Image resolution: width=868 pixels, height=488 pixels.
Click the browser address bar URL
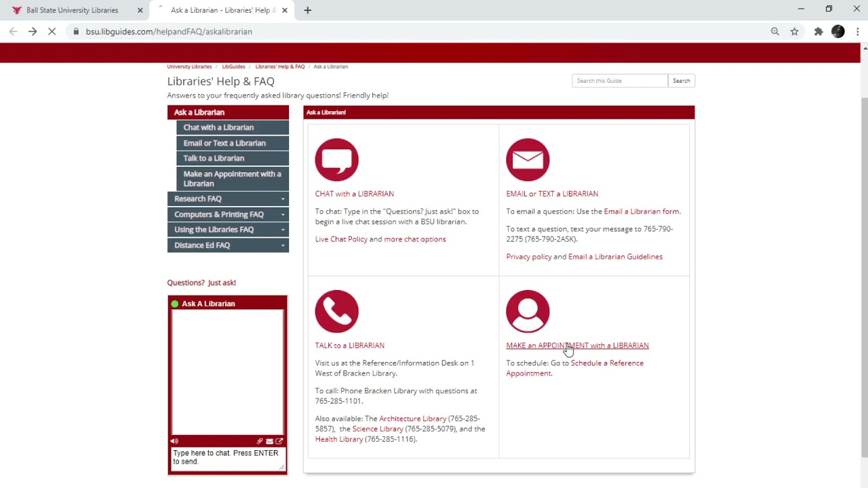click(x=169, y=31)
